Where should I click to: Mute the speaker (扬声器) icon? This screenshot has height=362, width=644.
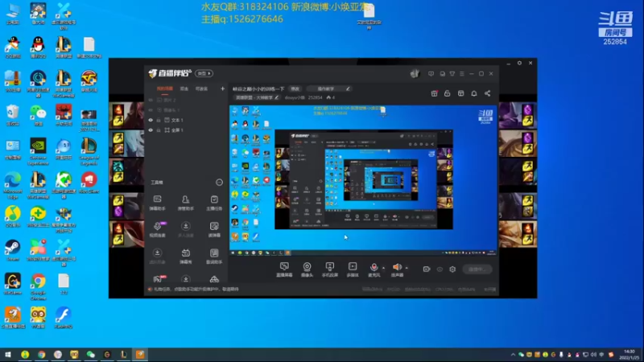pos(396,268)
